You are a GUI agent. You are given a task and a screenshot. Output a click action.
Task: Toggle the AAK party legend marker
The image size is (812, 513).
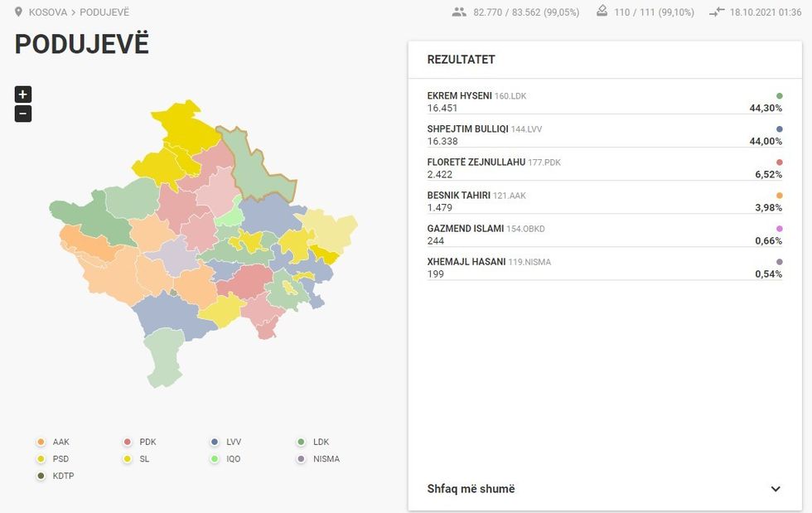tap(41, 443)
